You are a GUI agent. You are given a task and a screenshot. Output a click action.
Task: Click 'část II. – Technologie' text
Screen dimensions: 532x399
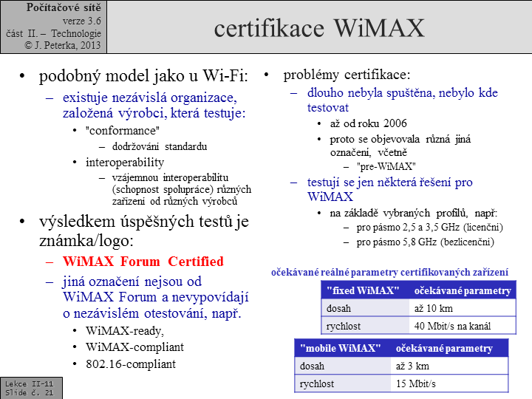[x=54, y=33]
